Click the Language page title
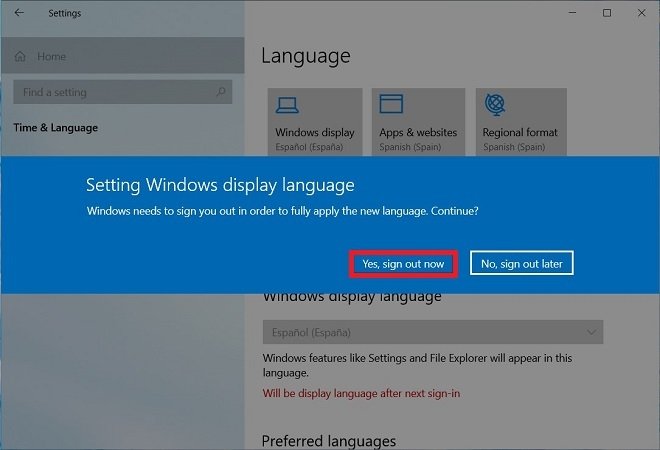The width and height of the screenshot is (660, 450). click(x=306, y=56)
